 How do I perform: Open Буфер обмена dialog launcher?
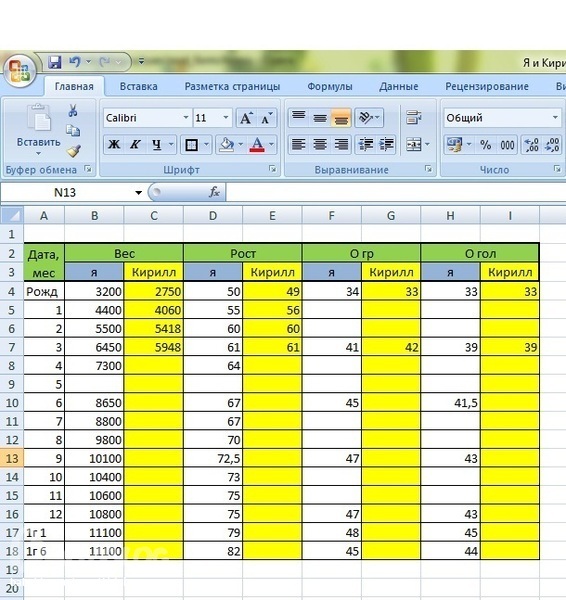[x=88, y=169]
